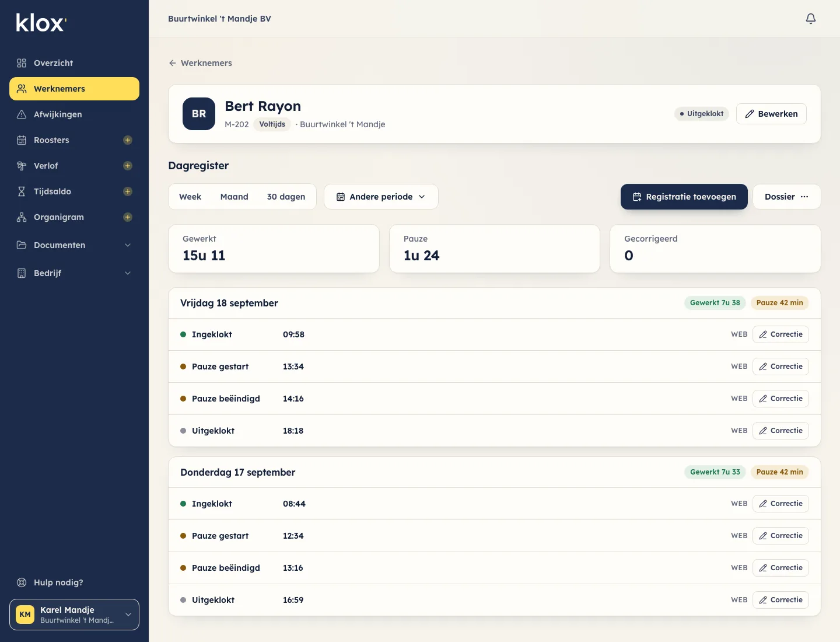Open Afwijkingen in the sidebar
This screenshot has height=642, width=840.
pos(74,114)
